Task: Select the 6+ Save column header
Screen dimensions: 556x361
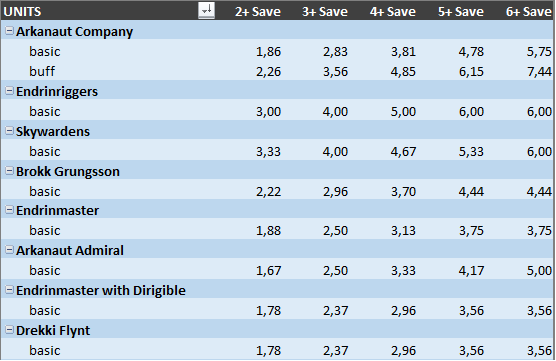Action: 529,12
